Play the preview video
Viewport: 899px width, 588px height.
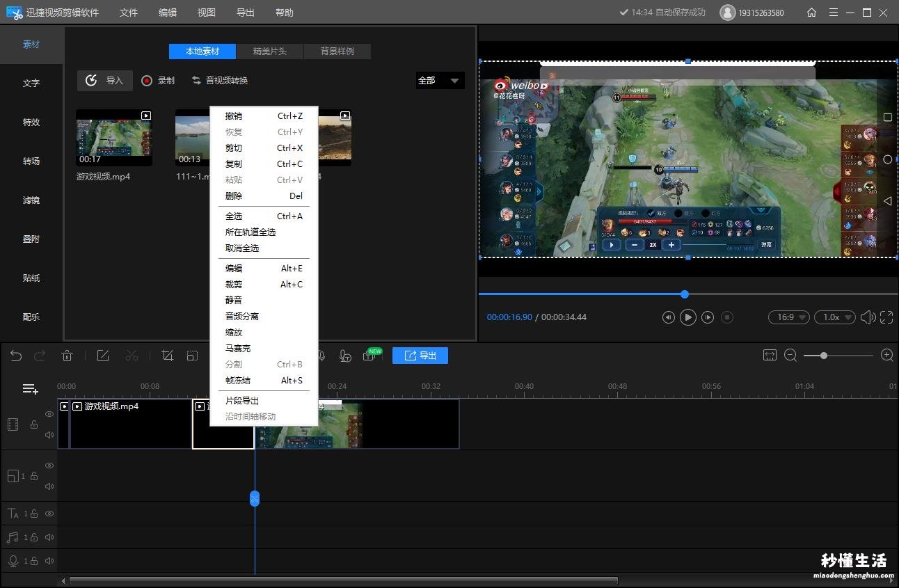687,317
